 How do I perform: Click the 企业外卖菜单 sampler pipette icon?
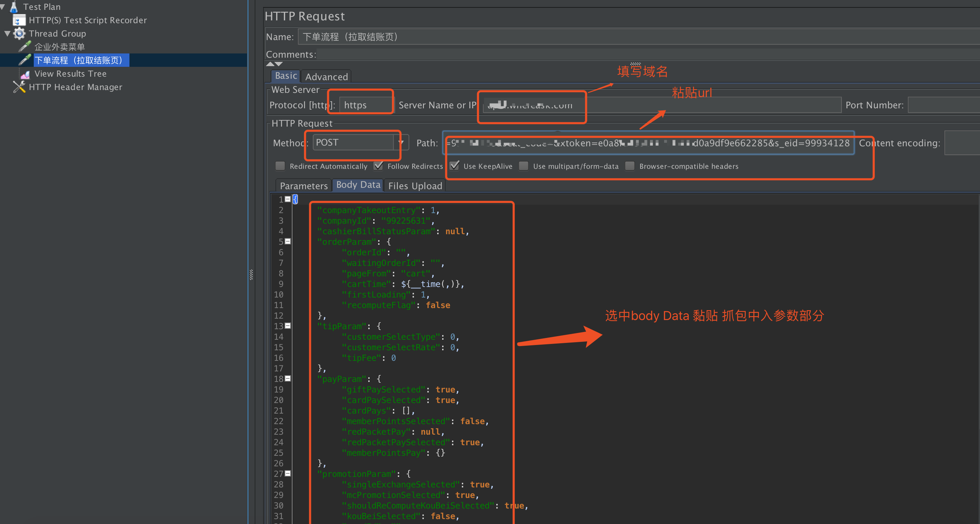pyautogui.click(x=25, y=47)
